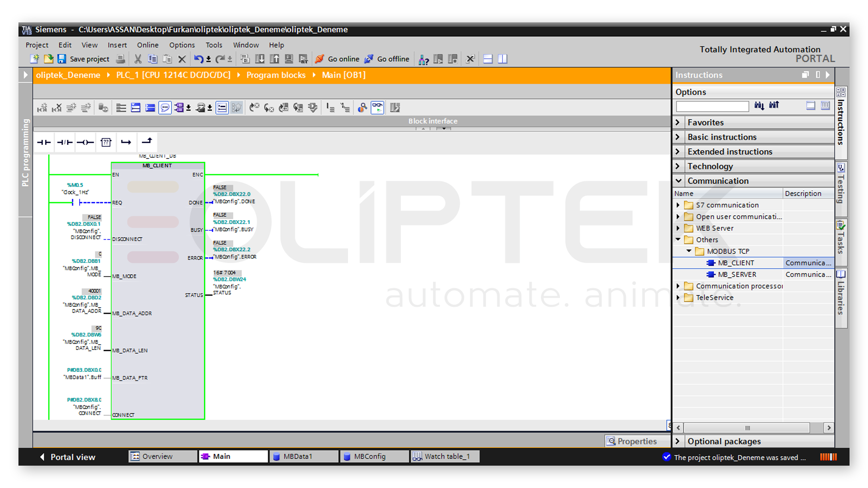Toggle network comments display button
This screenshot has height=488, width=868.
(165, 107)
